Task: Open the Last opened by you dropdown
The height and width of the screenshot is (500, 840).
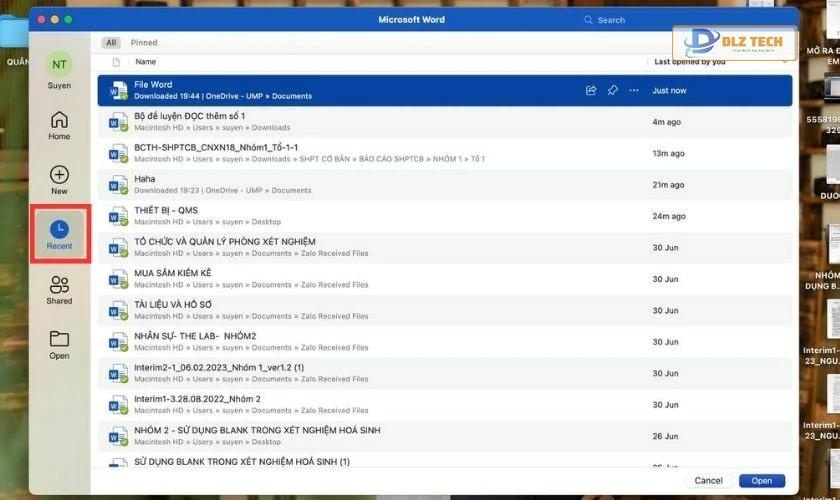Action: click(x=719, y=62)
